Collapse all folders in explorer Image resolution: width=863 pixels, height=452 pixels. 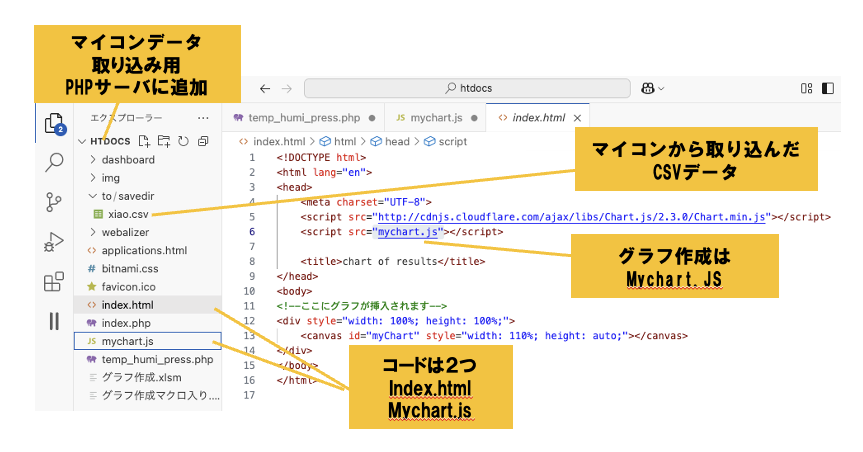203,141
